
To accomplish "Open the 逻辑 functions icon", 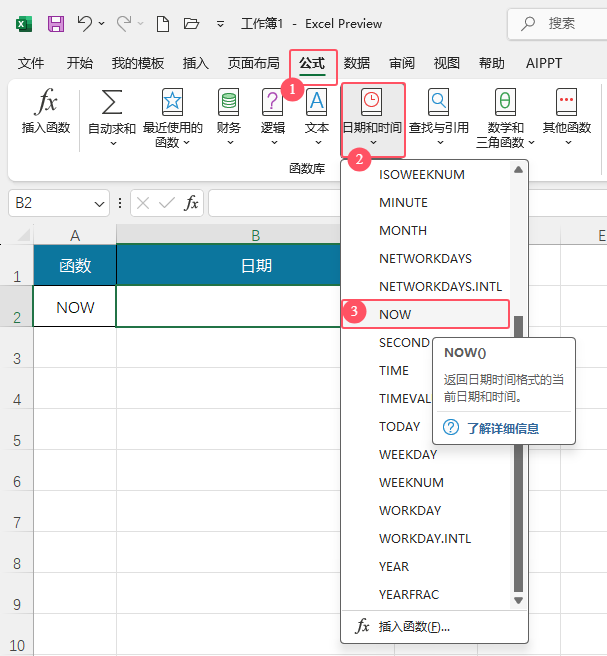I will [272, 102].
